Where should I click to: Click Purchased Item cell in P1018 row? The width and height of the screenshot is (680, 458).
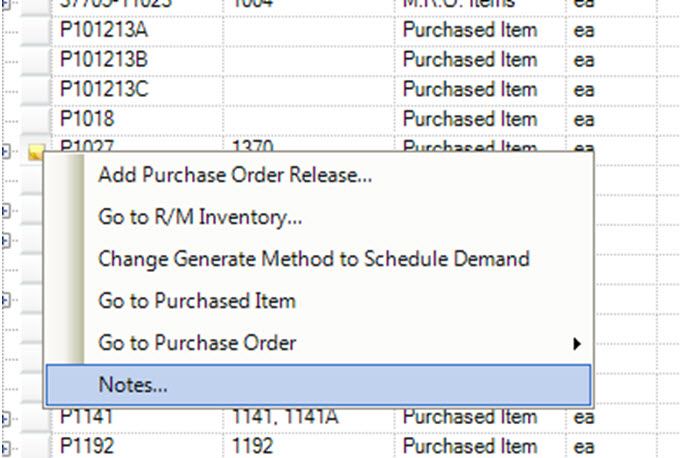[x=469, y=120]
